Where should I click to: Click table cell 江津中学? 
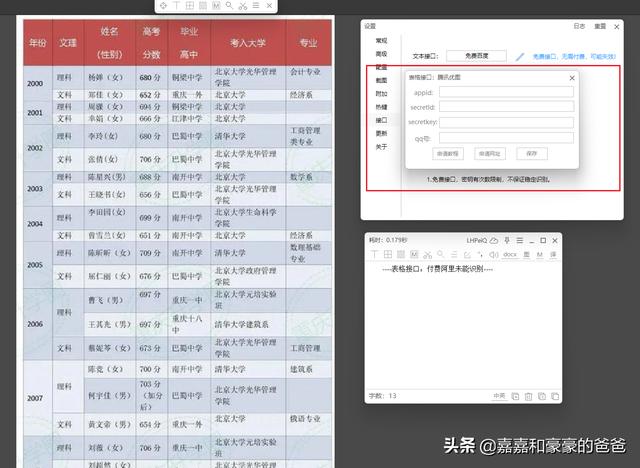click(x=187, y=118)
